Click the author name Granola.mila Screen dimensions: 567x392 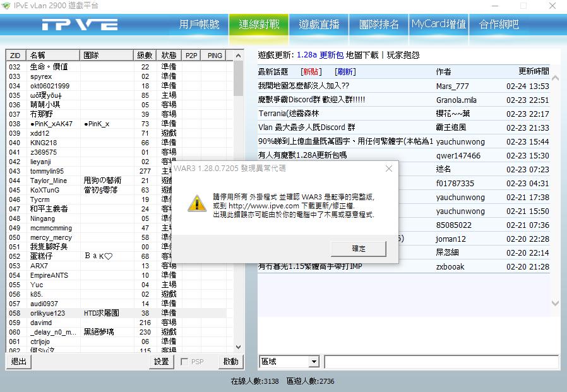pyautogui.click(x=457, y=100)
